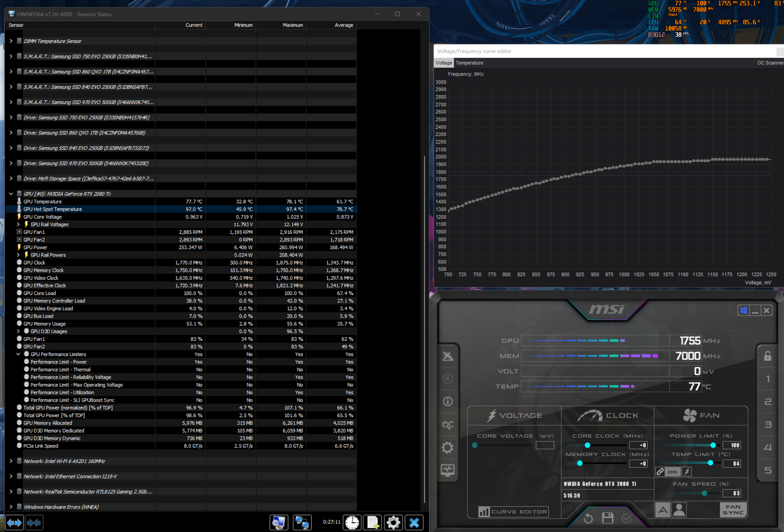Open Afterburner settings gear icon
This screenshot has width=784, height=532.
coord(448,448)
